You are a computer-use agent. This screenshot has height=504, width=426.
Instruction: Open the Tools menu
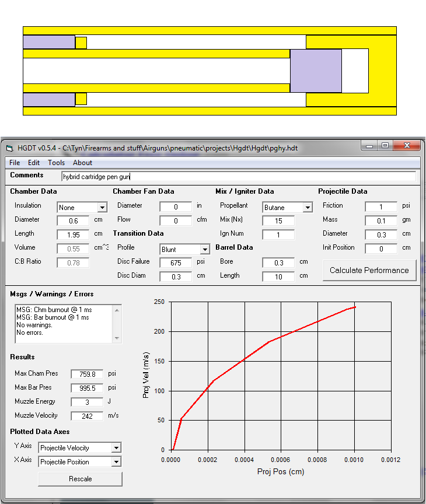(x=56, y=163)
